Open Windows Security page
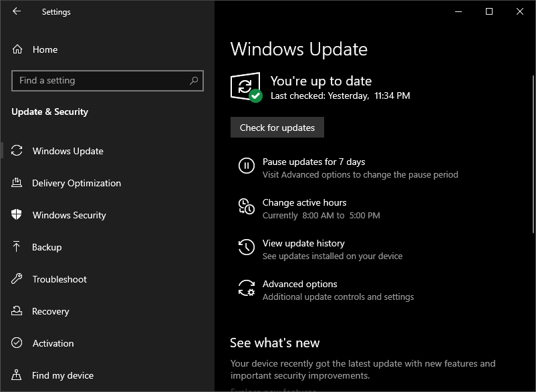 (108, 215)
